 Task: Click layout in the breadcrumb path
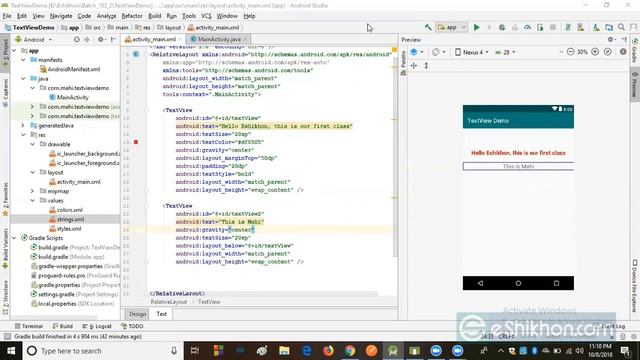[172, 27]
